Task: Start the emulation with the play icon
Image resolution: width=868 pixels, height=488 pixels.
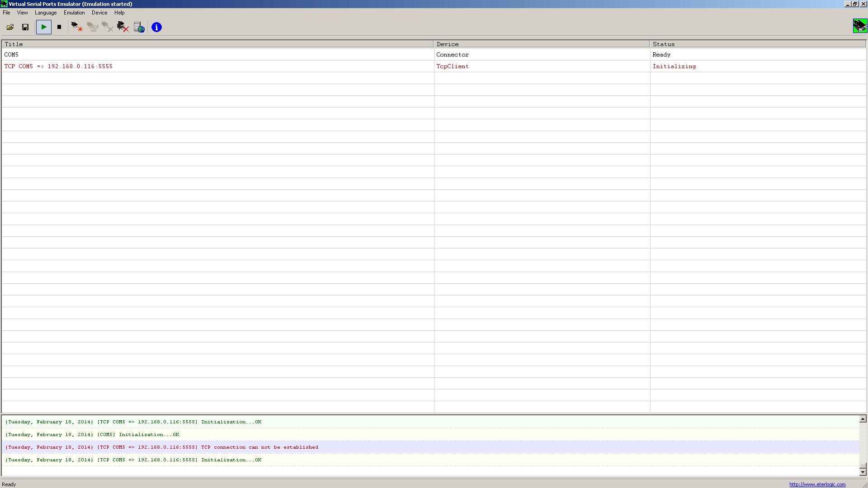Action: [x=44, y=27]
